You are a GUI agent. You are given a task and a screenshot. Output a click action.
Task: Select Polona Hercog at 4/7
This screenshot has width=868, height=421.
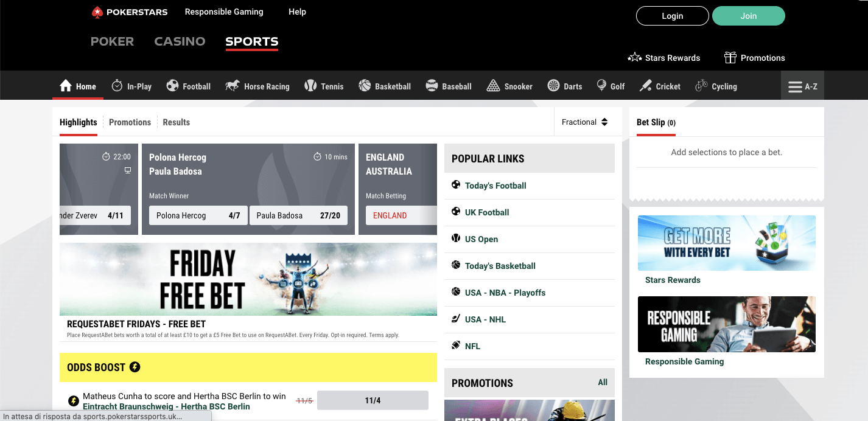coord(198,215)
